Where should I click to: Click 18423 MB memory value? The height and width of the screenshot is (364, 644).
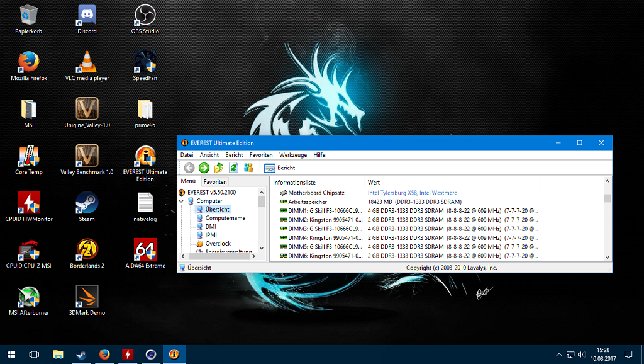[x=414, y=202]
